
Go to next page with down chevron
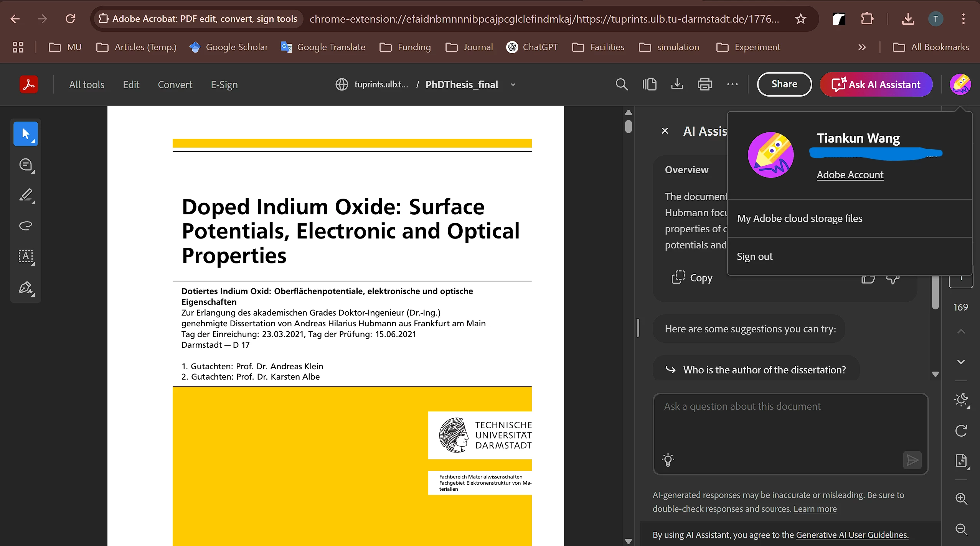pos(961,362)
